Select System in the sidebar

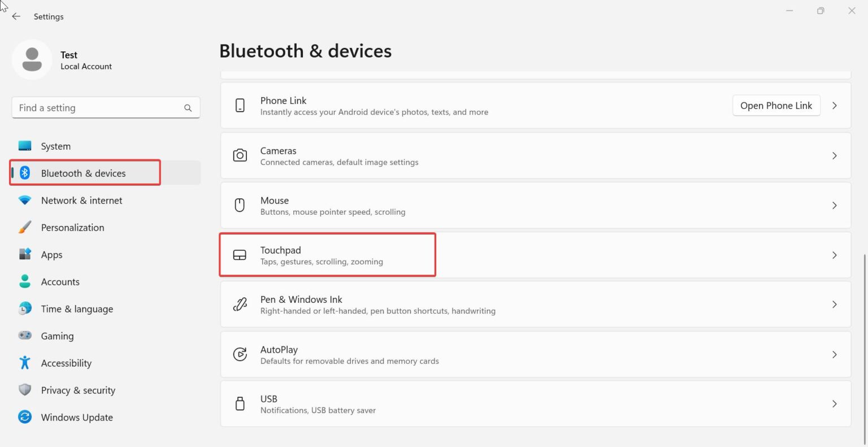coord(55,146)
